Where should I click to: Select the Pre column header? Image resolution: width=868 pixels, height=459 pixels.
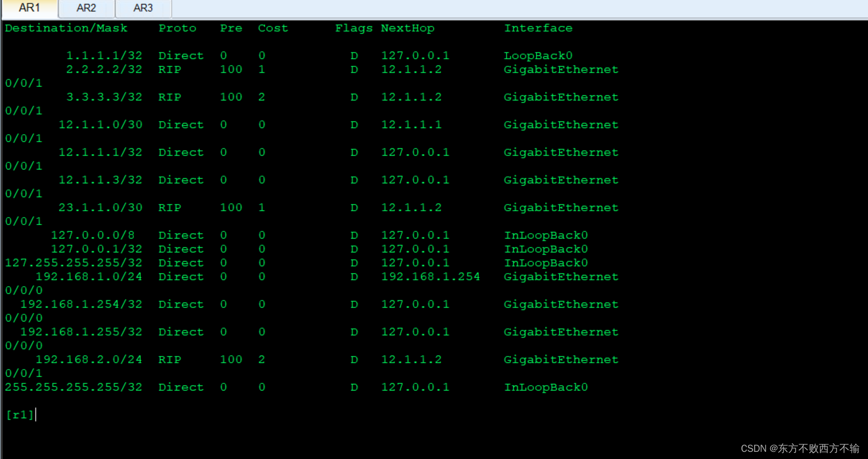point(231,28)
